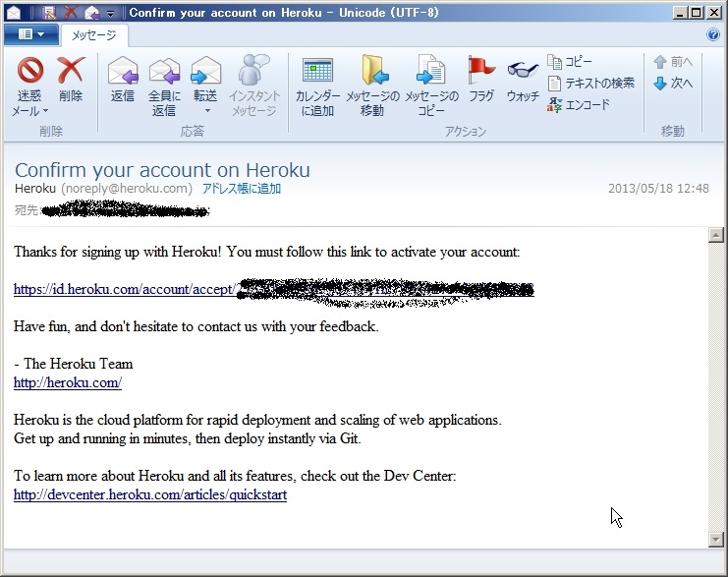Delete the message with red X (削除)
Viewport: 728px width, 577px height.
point(71,79)
